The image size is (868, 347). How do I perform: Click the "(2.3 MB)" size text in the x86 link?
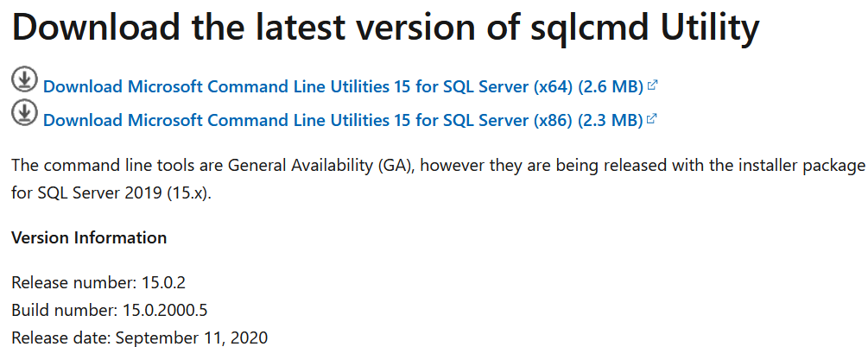pos(611,120)
